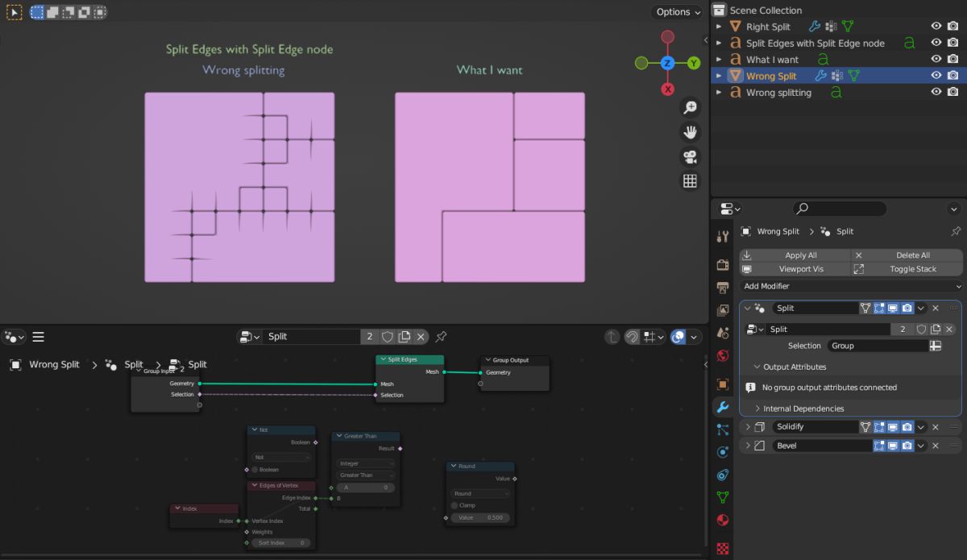Click the Selection 'Group' attribute field

(x=877, y=346)
